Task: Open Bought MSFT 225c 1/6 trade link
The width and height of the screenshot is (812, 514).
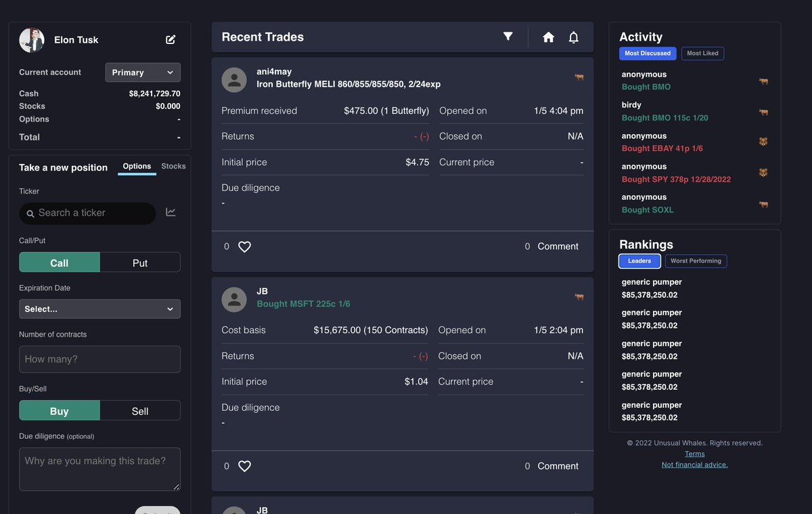Action: tap(303, 304)
